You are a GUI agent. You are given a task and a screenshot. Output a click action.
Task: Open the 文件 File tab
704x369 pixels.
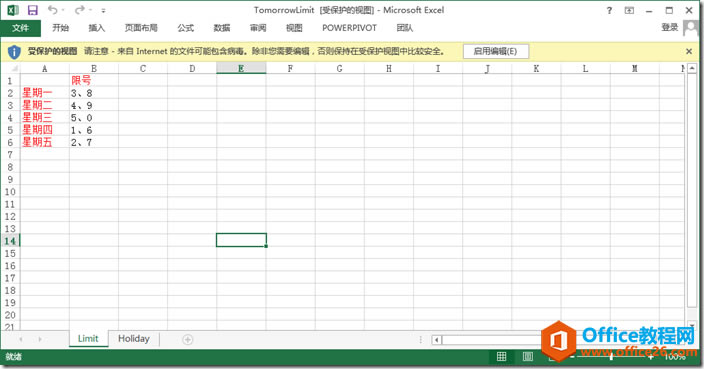[21, 28]
